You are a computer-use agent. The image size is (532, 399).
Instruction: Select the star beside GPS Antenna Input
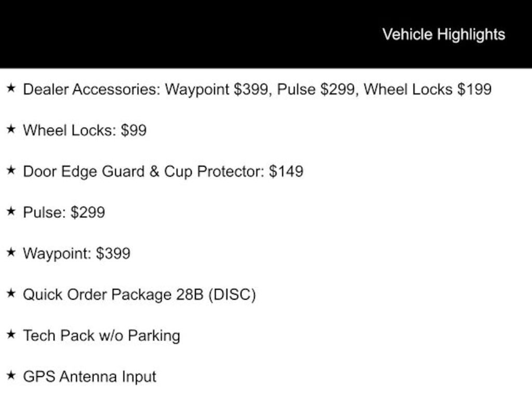tap(11, 375)
